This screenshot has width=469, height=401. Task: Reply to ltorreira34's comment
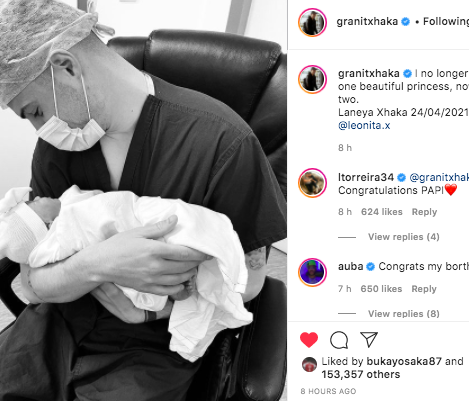(424, 212)
